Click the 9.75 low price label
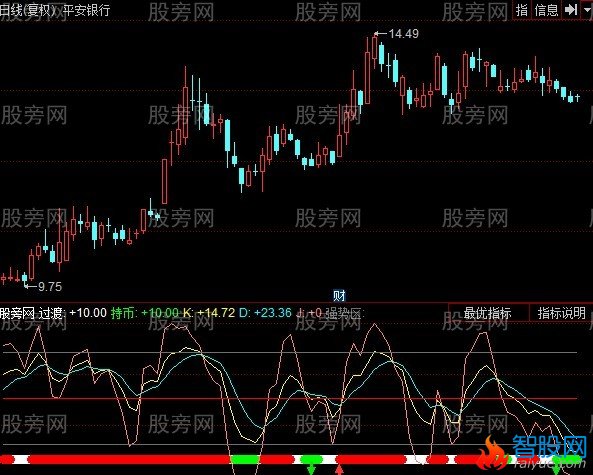 coord(50,287)
